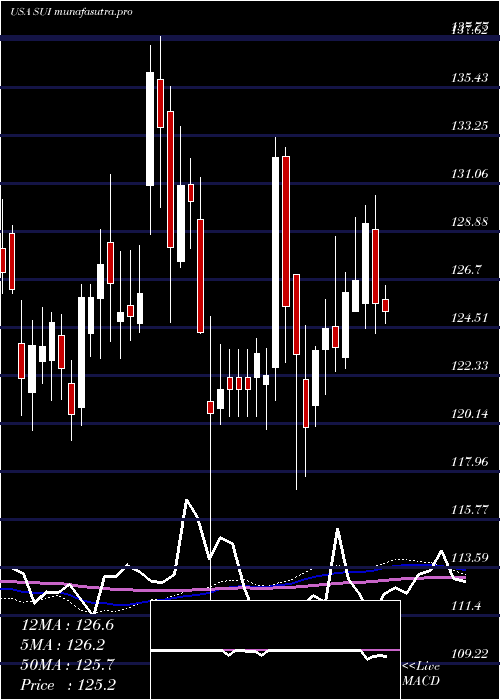Click the 128.88 price axis label
This screenshot has height=700, width=500.
(469, 222)
